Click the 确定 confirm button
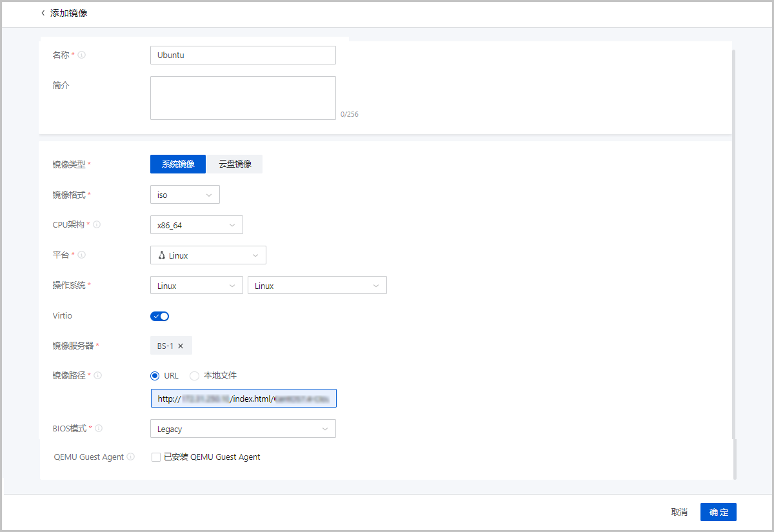 tap(718, 512)
